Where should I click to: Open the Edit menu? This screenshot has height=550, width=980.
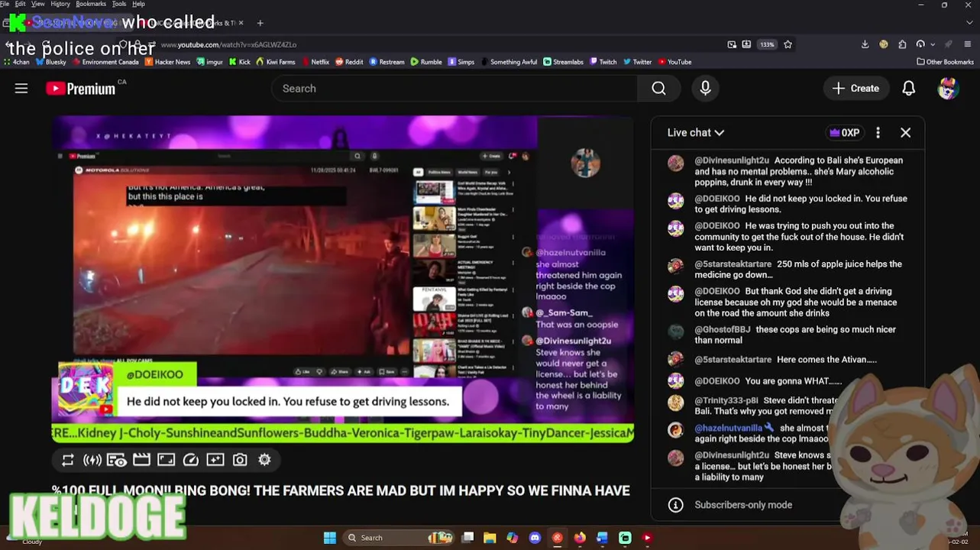click(20, 4)
